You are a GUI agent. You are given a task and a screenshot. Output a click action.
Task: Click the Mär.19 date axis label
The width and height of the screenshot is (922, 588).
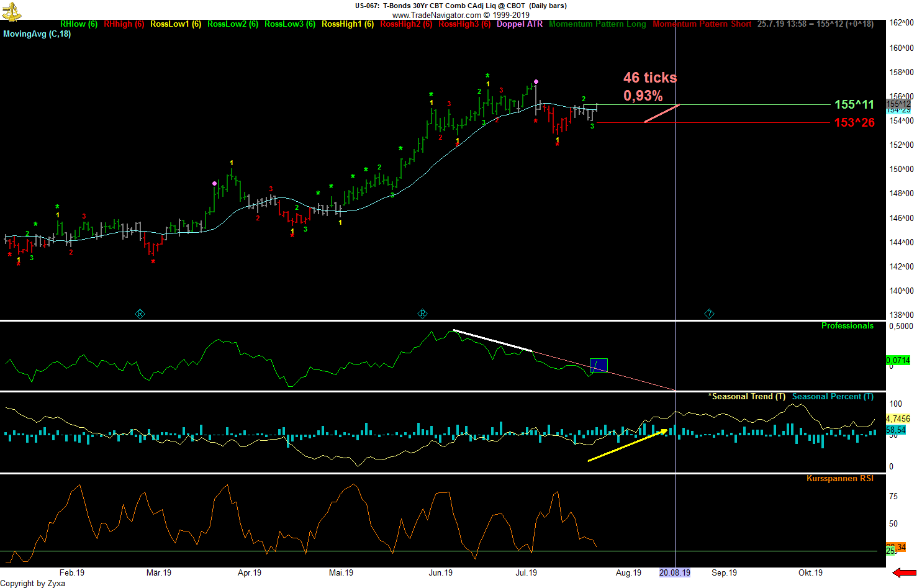[x=159, y=573]
